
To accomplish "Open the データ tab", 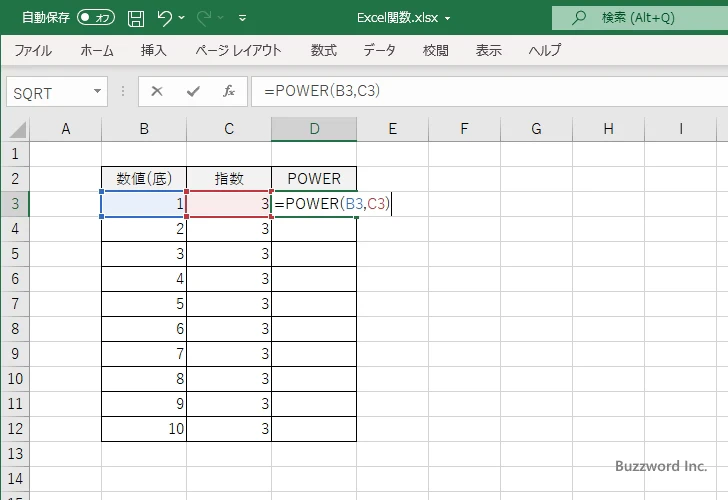I will [x=379, y=50].
